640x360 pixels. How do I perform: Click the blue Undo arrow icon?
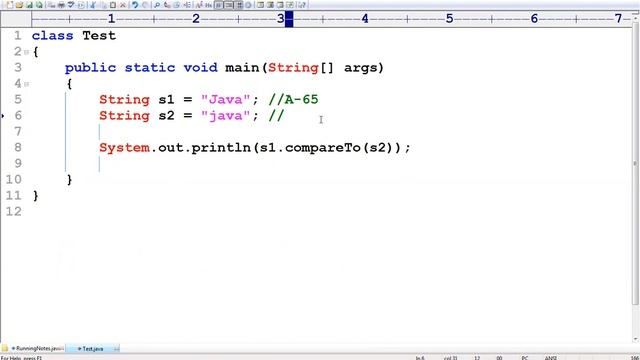click(135, 5)
